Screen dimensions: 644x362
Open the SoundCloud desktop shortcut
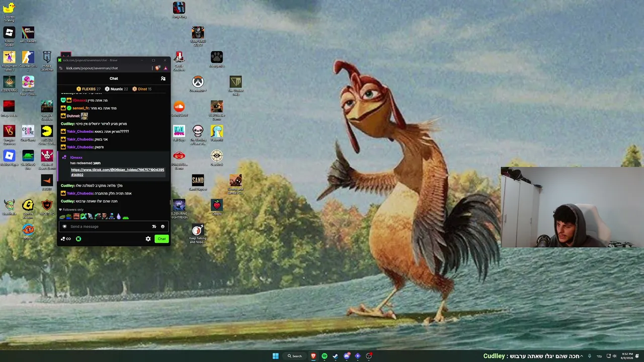[179, 109]
